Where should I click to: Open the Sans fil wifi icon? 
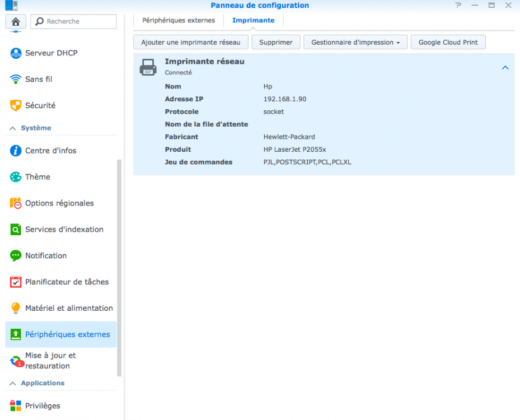pos(16,80)
